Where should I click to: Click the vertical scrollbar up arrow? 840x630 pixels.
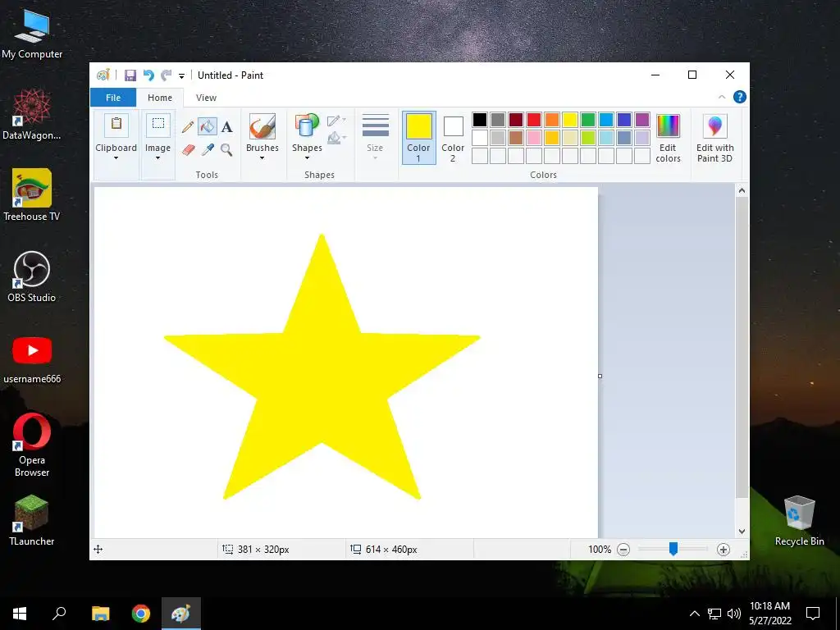pyautogui.click(x=742, y=190)
